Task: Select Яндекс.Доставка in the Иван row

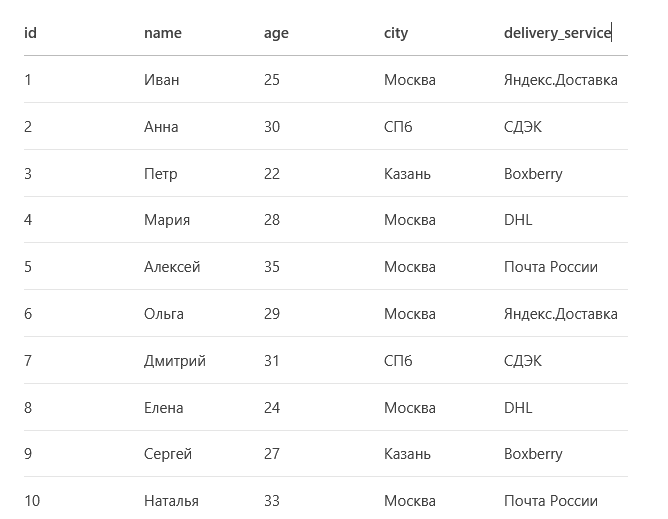Action: click(x=561, y=80)
